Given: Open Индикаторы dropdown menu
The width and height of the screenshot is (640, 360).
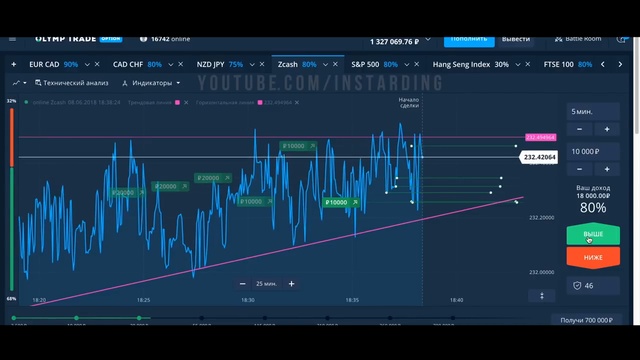Looking at the screenshot, I should click(151, 83).
